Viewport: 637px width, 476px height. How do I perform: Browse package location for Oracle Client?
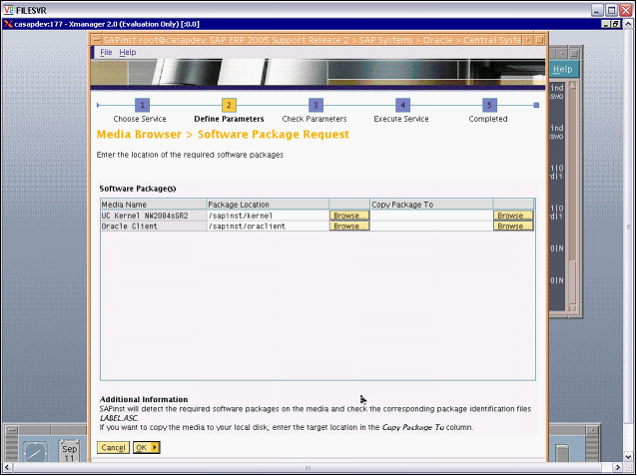350,226
